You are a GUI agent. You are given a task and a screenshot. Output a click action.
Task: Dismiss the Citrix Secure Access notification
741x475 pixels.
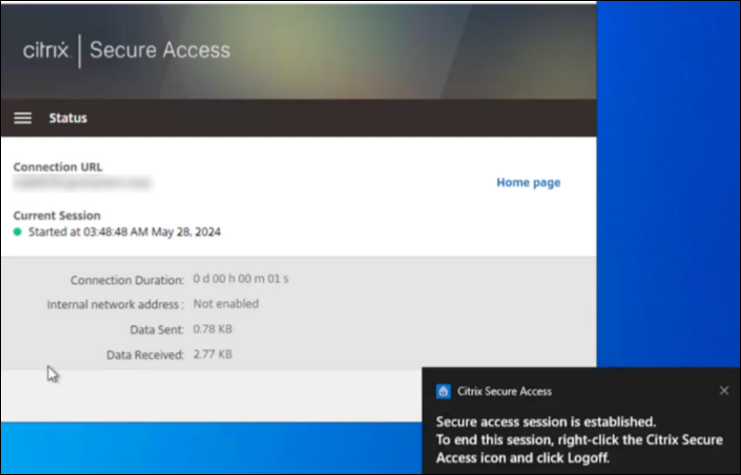click(724, 390)
